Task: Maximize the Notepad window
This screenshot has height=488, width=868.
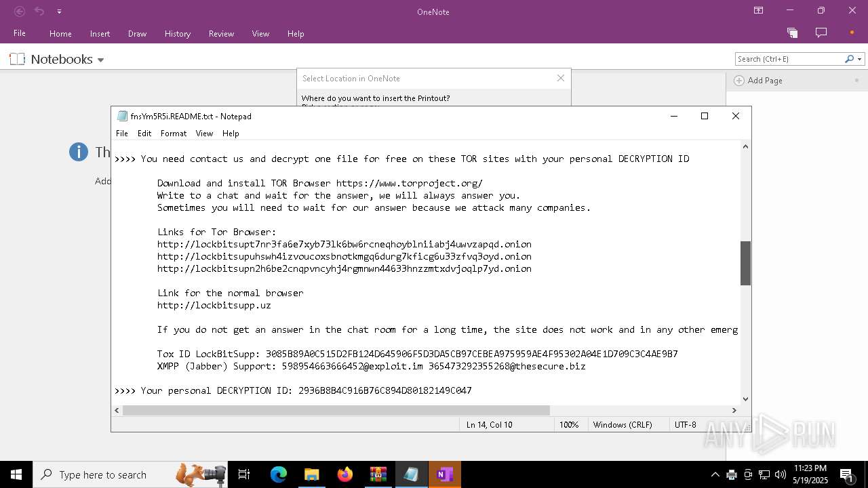Action: pos(705,116)
